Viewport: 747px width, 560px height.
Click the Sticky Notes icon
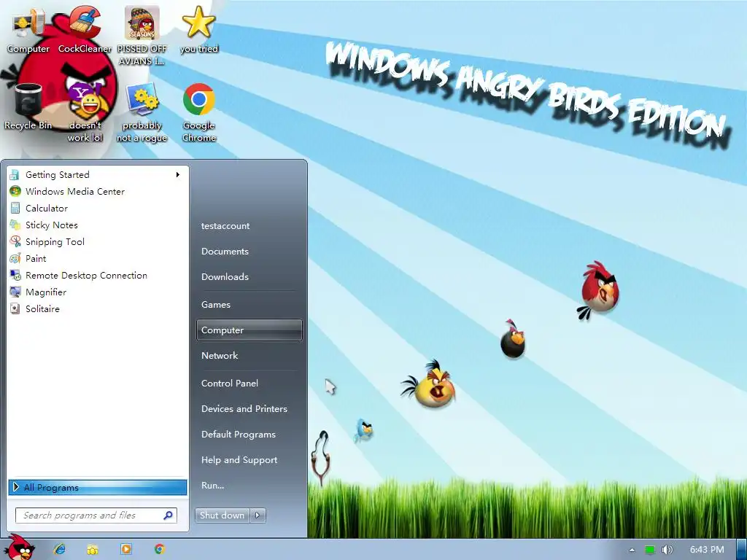pos(15,225)
